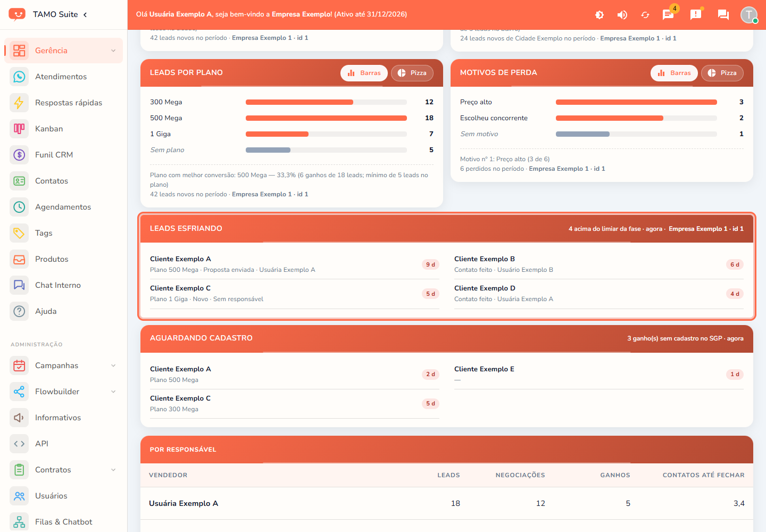Click the VENDEDOR column header
The height and width of the screenshot is (532, 766).
pos(168,475)
